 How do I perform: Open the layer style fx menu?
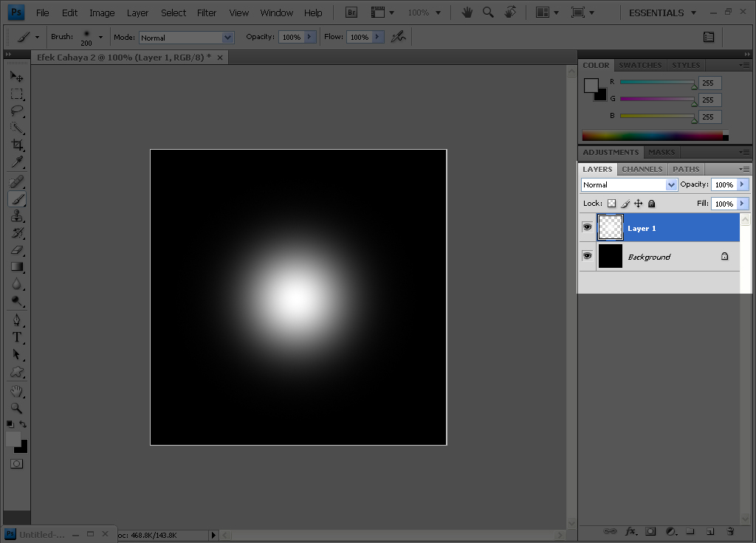631,530
